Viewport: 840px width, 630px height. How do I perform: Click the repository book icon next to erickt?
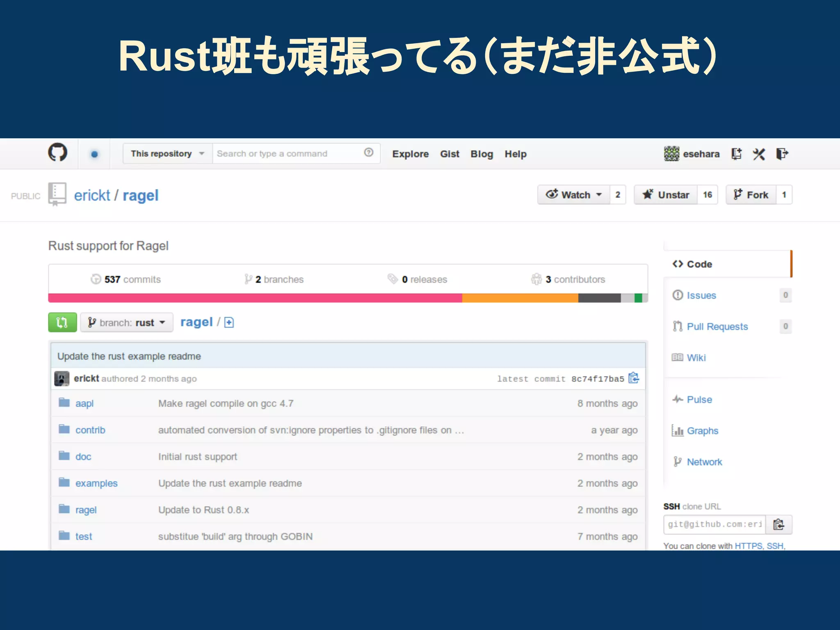[57, 194]
